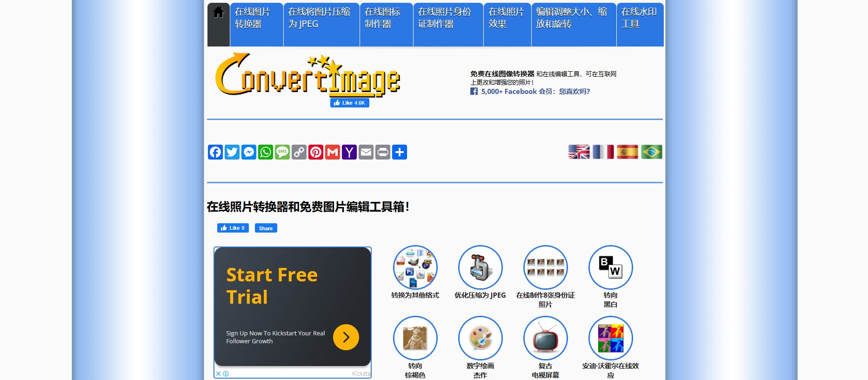Select 在线图标制作器 tab
This screenshot has height=380, width=868.
[x=387, y=24]
